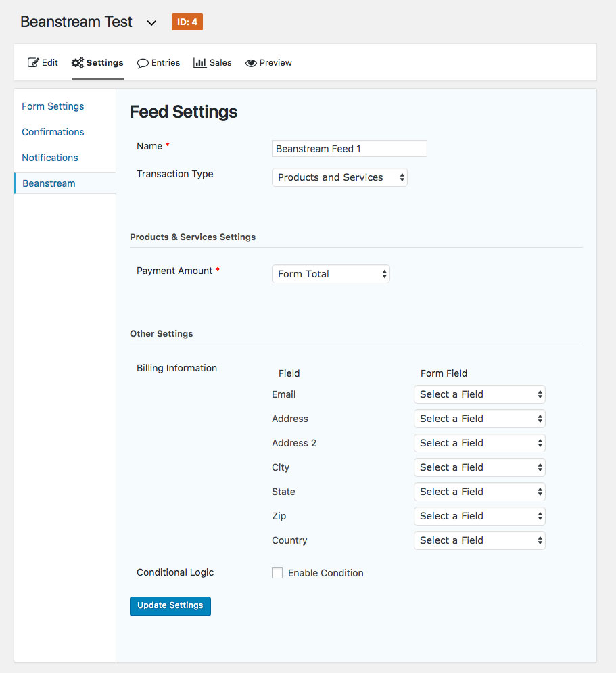Pick a form field for City
The height and width of the screenshot is (673, 616).
click(479, 467)
